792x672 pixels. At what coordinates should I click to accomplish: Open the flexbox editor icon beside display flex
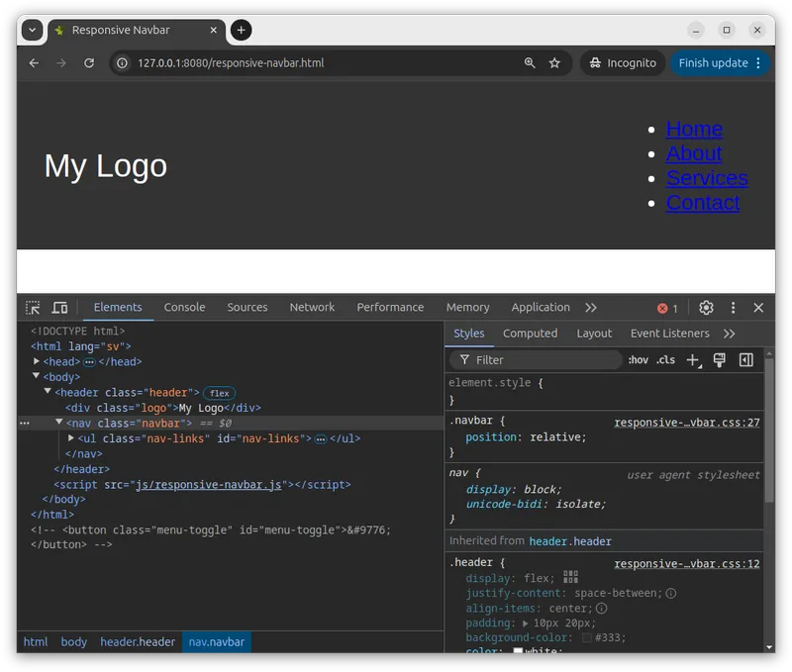(570, 577)
